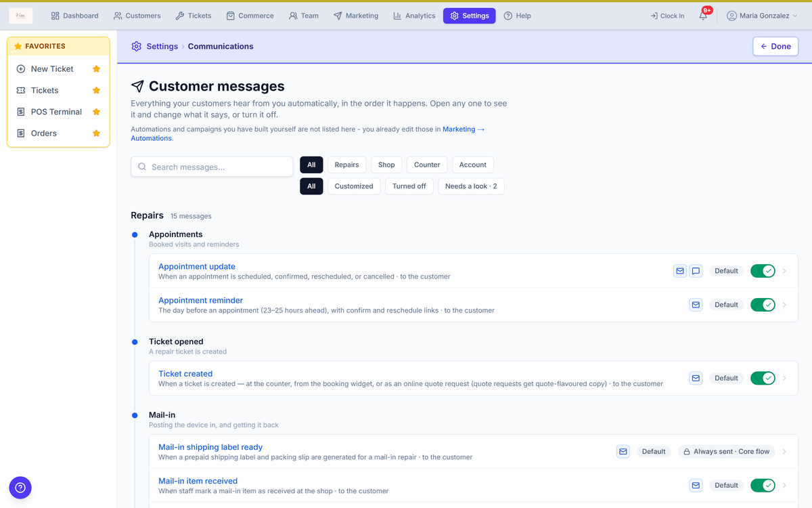Select the Settings nav item
Image resolution: width=812 pixels, height=508 pixels.
470,16
